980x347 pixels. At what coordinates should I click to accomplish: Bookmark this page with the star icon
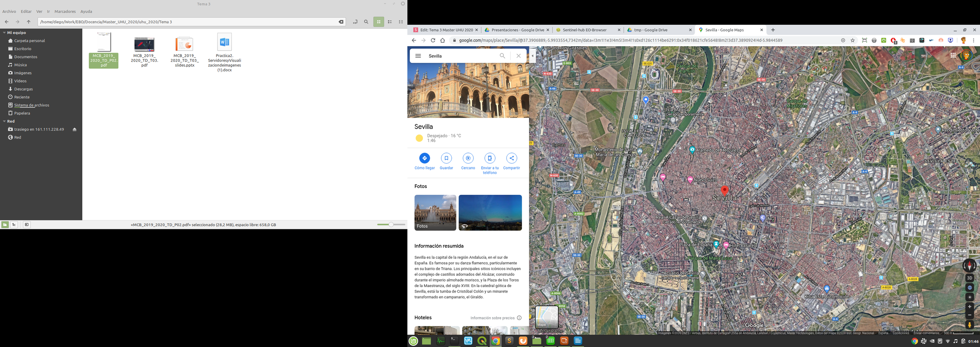click(x=853, y=40)
